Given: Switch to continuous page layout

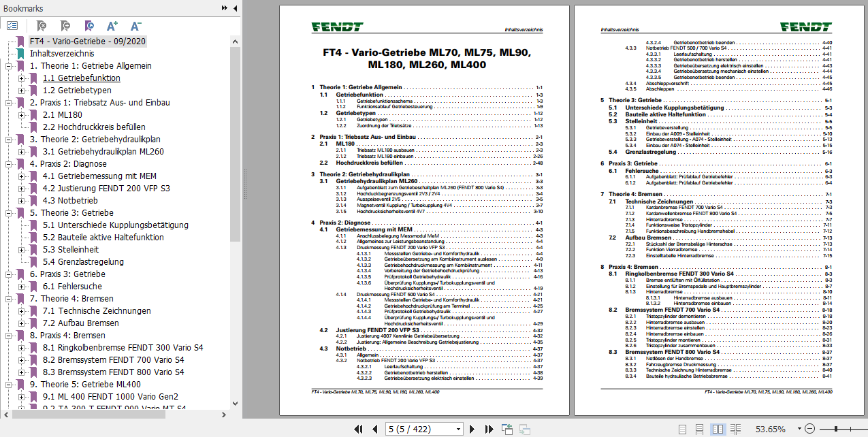Looking at the screenshot, I should pyautogui.click(x=699, y=429).
